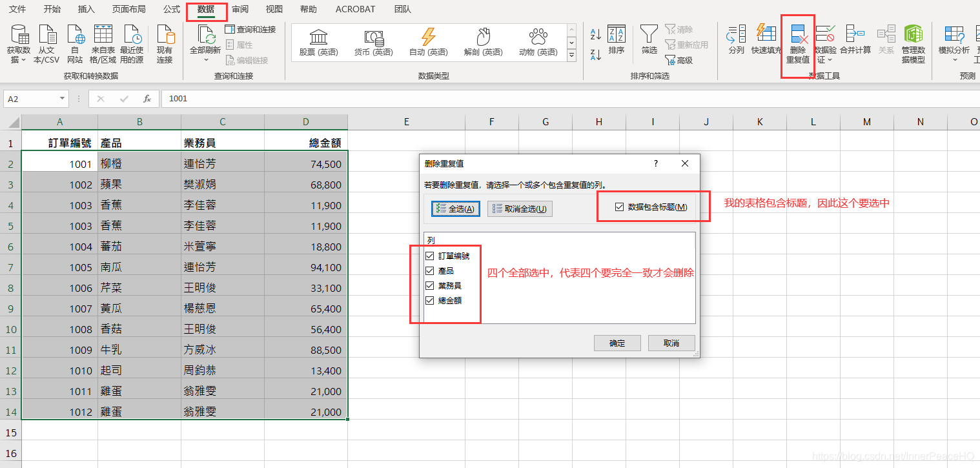Click the ? help icon in dialog

(x=656, y=164)
